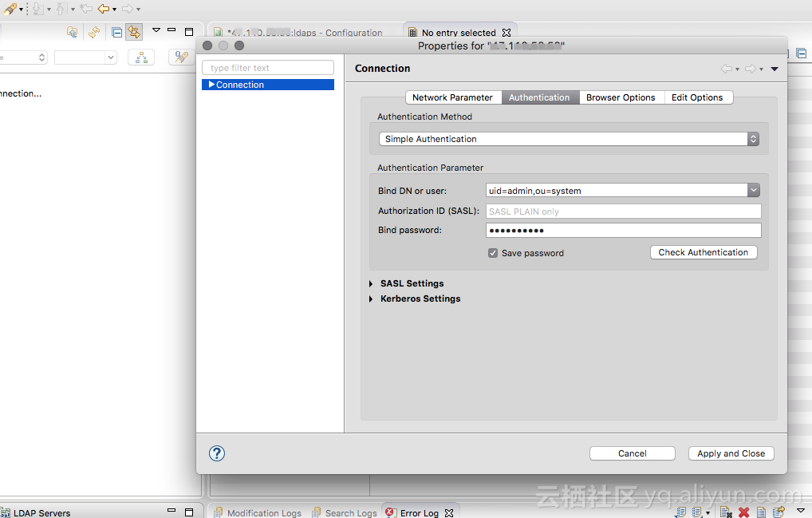Click the forward navigation arrow in main toolbar
812x518 pixels.
point(128,9)
